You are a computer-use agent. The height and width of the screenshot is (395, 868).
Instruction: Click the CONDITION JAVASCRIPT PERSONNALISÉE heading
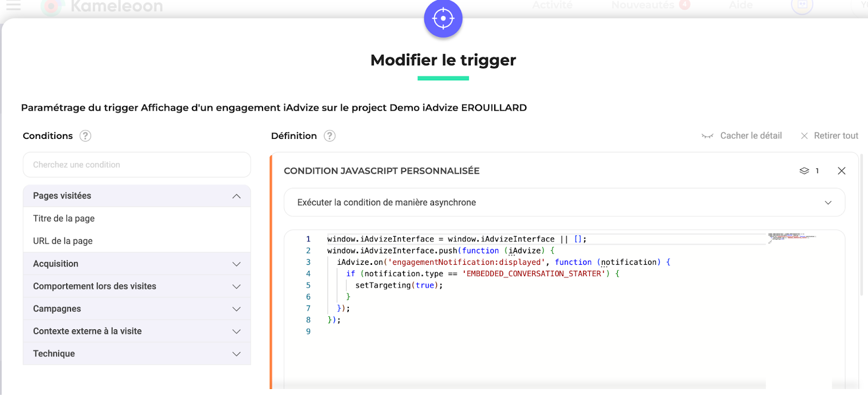(x=381, y=171)
